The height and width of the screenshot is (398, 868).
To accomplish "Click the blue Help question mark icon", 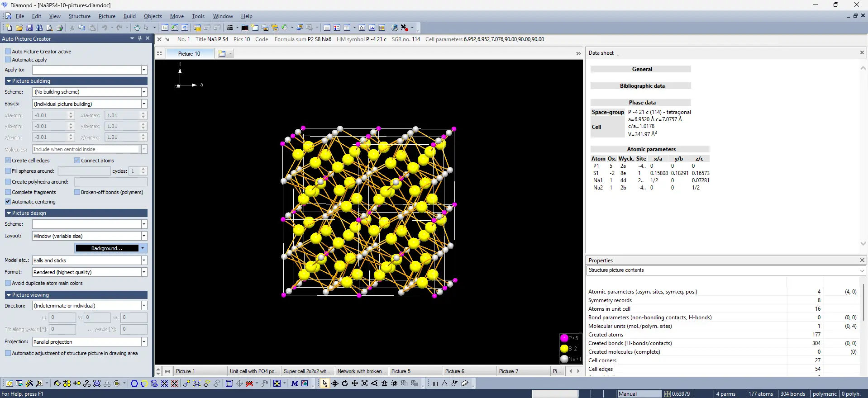I will point(394,28).
